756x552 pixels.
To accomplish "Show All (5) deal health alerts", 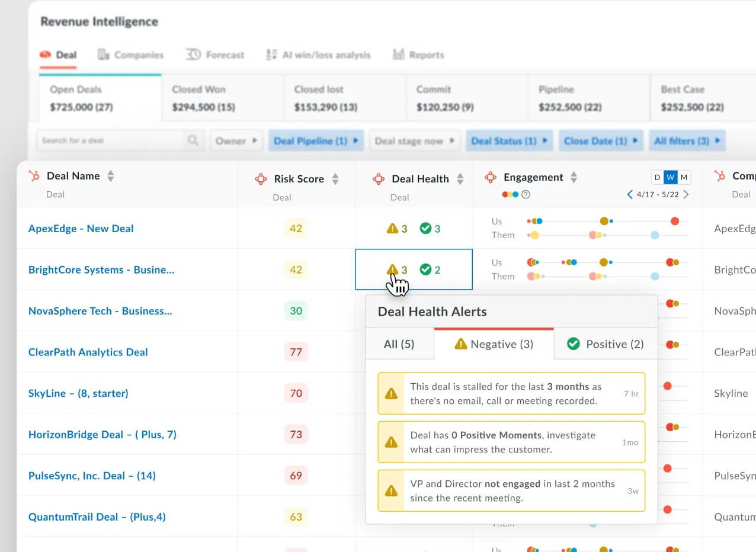I will (399, 344).
